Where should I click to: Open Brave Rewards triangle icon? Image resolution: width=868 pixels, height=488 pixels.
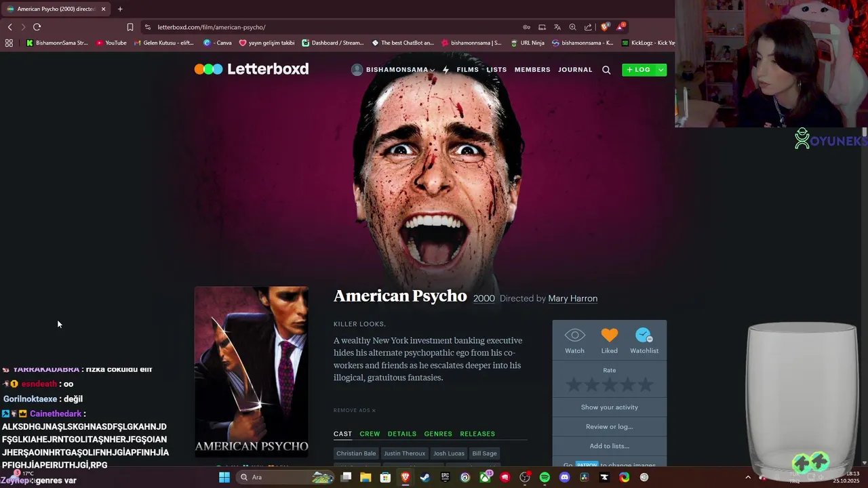coord(620,27)
